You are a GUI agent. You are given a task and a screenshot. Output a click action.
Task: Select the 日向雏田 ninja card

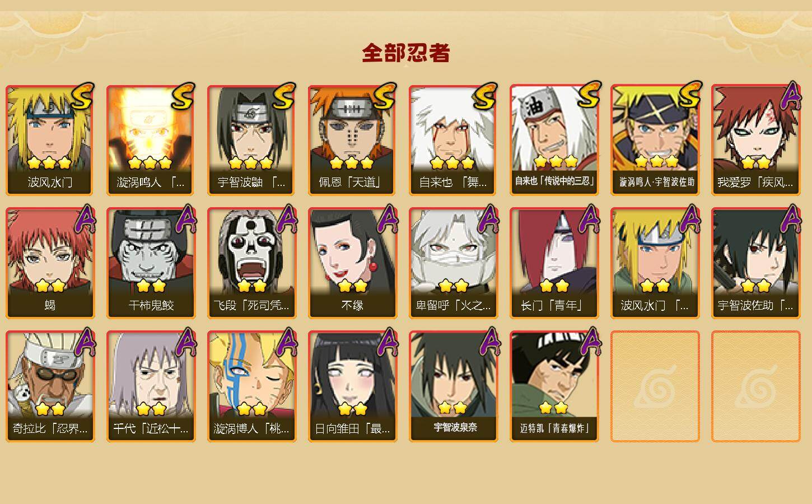352,386
